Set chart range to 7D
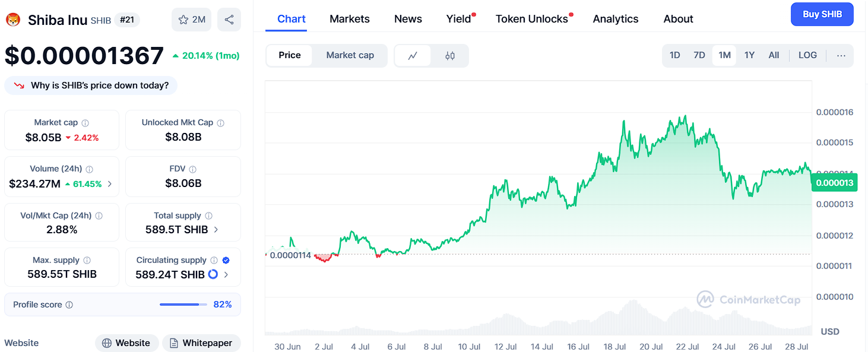868x352 pixels. pyautogui.click(x=699, y=55)
